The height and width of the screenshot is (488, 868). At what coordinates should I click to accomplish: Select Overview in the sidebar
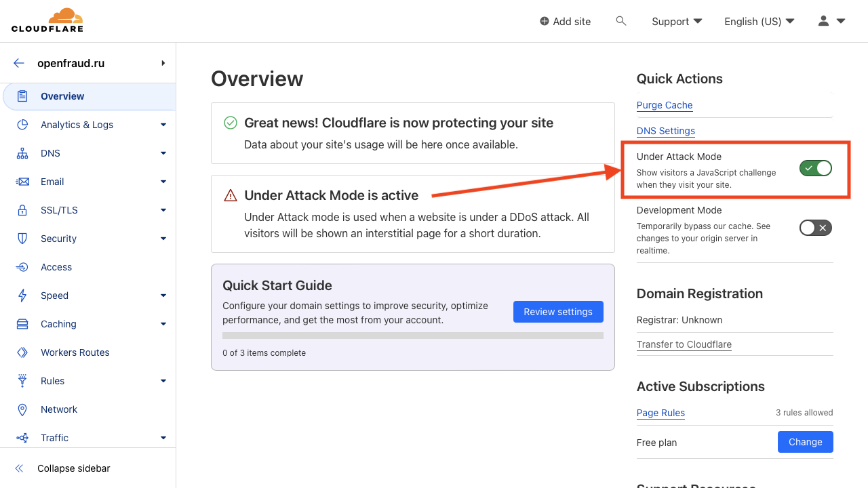pos(90,96)
